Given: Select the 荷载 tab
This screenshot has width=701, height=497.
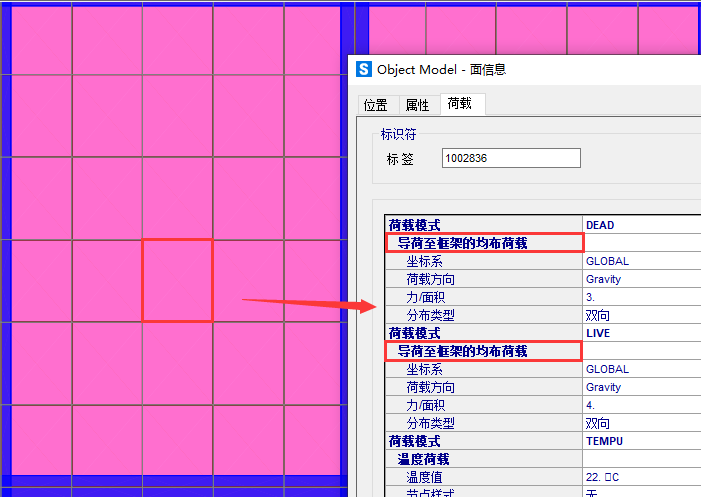Looking at the screenshot, I should (460, 104).
